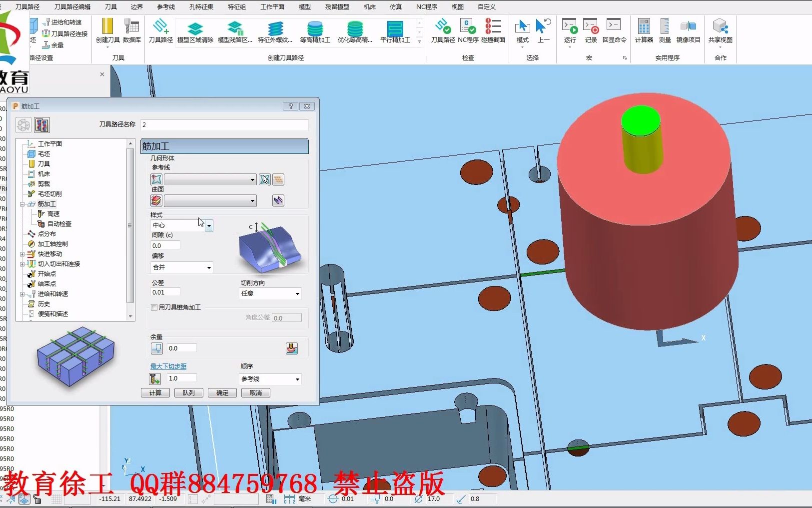Viewport: 812px width, 508px height.
Task: Open the 参考线 ribbon tab
Action: click(x=166, y=6)
